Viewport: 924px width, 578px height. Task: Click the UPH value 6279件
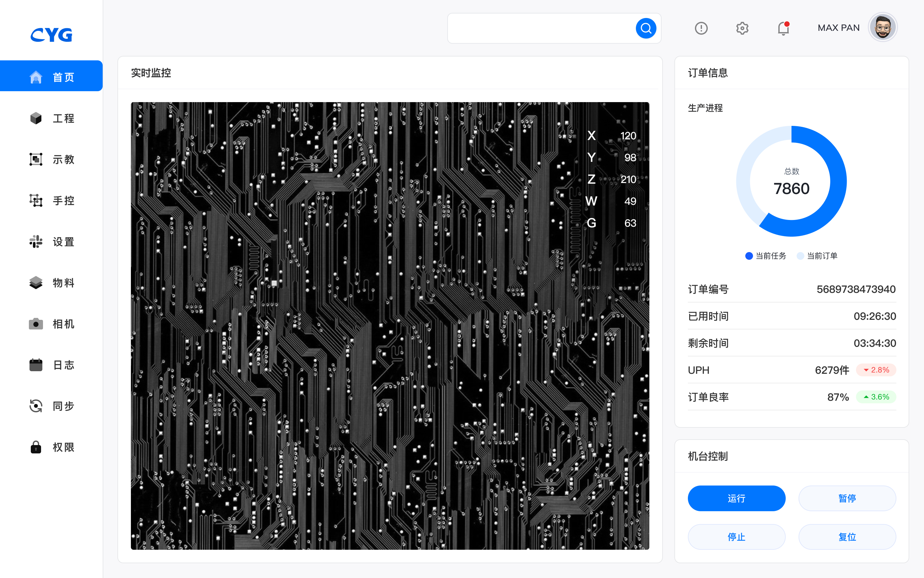click(x=832, y=370)
